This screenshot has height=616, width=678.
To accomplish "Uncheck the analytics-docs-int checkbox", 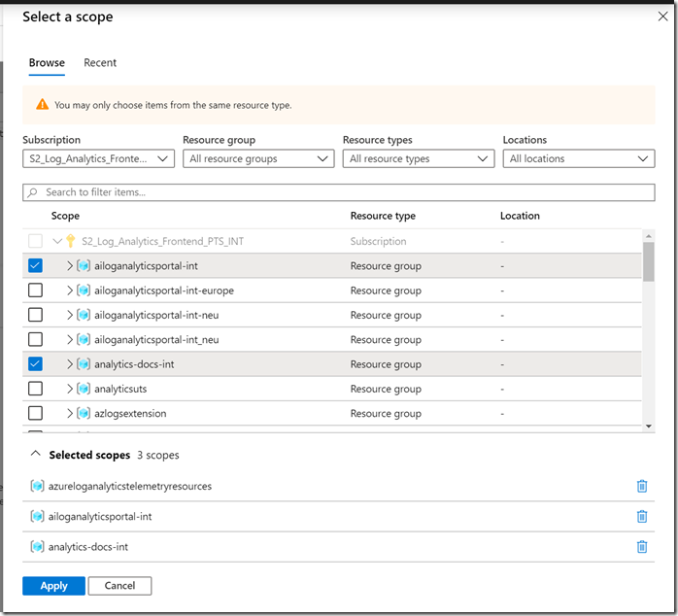I will click(x=36, y=364).
